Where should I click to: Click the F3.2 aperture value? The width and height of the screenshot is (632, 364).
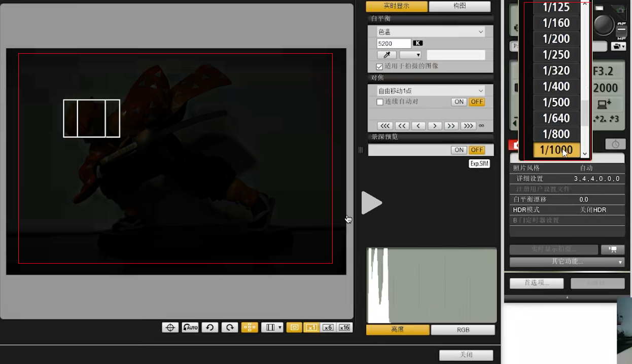(603, 71)
